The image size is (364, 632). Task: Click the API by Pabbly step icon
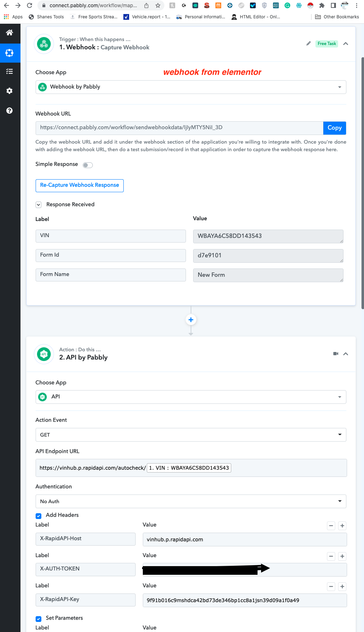pos(44,354)
